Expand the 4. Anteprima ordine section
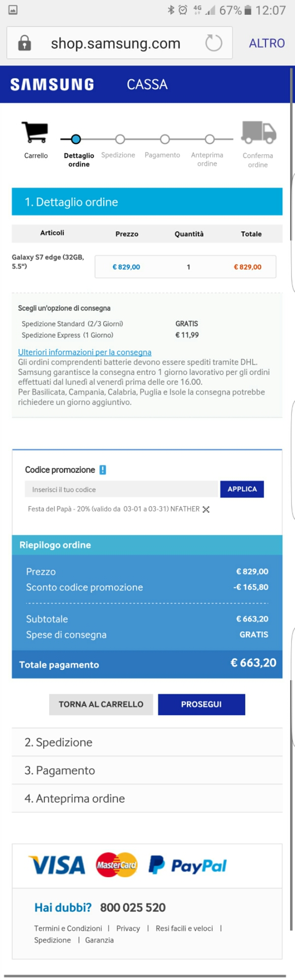 tap(147, 798)
